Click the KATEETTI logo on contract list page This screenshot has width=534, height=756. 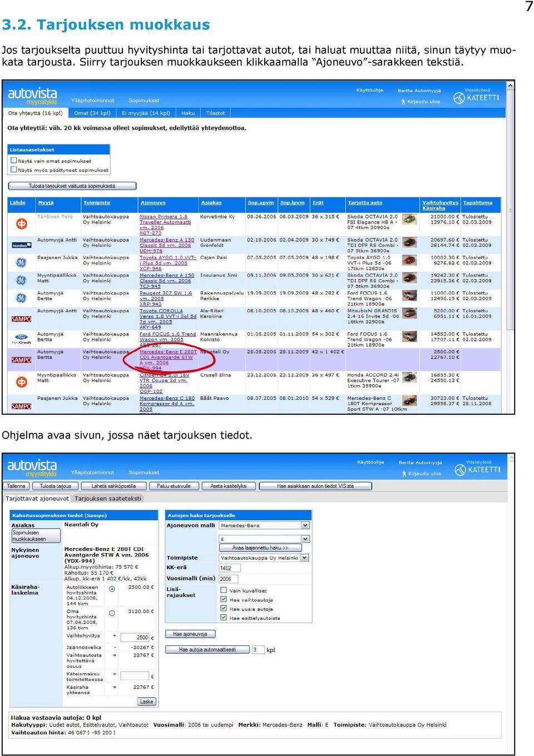(x=476, y=98)
